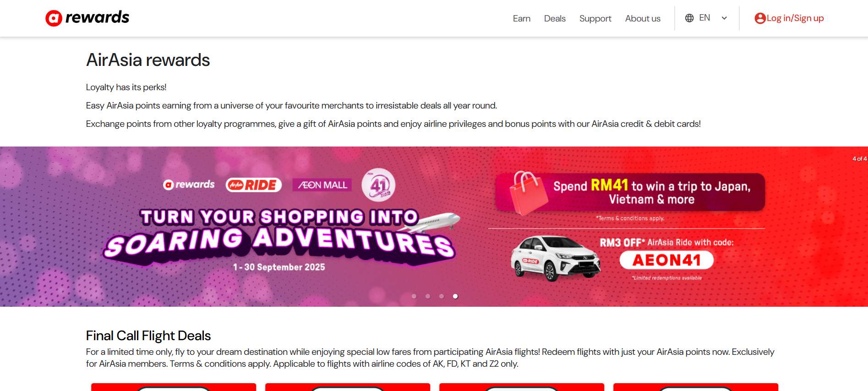This screenshot has width=868, height=391.
Task: Open the Support menu
Action: click(595, 18)
